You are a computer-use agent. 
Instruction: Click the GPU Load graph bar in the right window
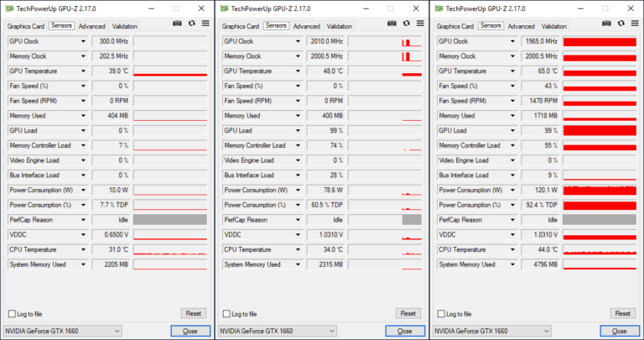pyautogui.click(x=595, y=131)
